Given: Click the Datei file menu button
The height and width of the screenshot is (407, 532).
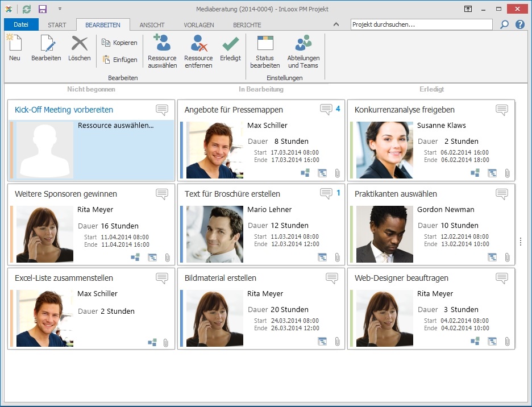Looking at the screenshot, I should coord(21,24).
